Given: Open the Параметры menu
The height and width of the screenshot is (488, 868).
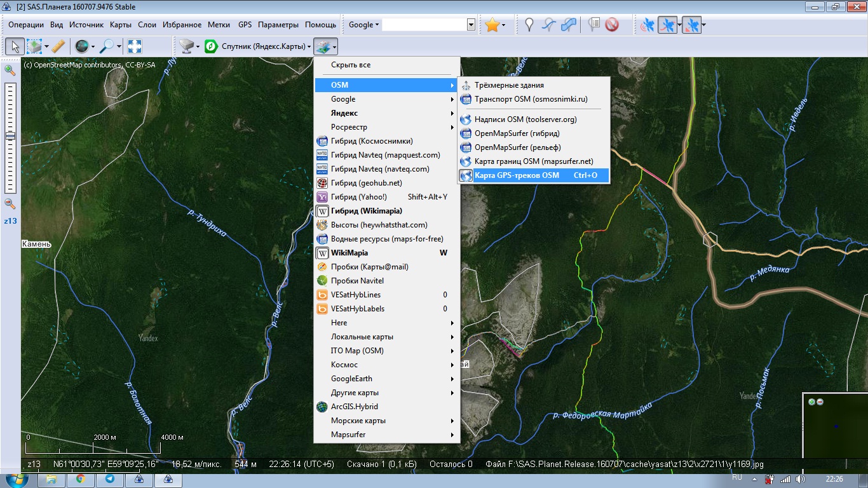Looking at the screenshot, I should (278, 25).
